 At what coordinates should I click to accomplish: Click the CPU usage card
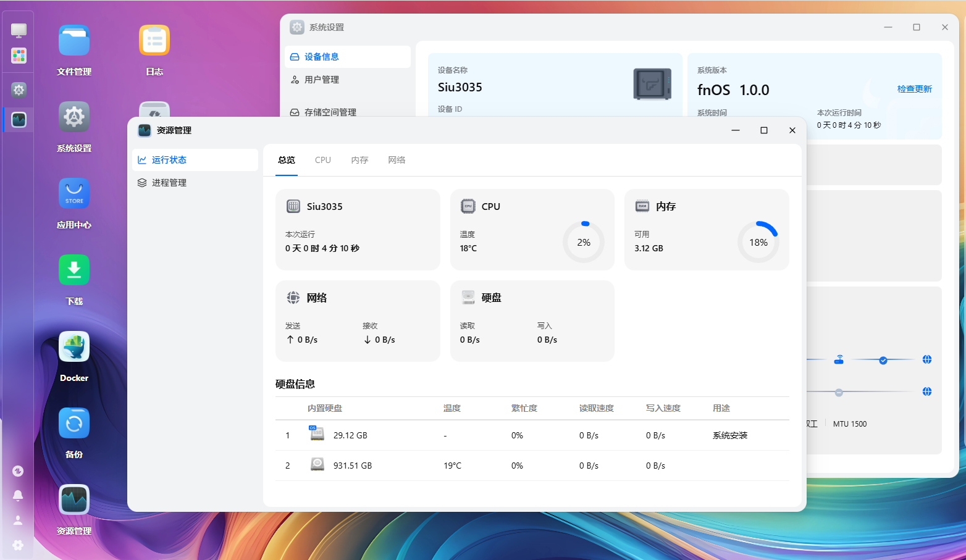532,230
